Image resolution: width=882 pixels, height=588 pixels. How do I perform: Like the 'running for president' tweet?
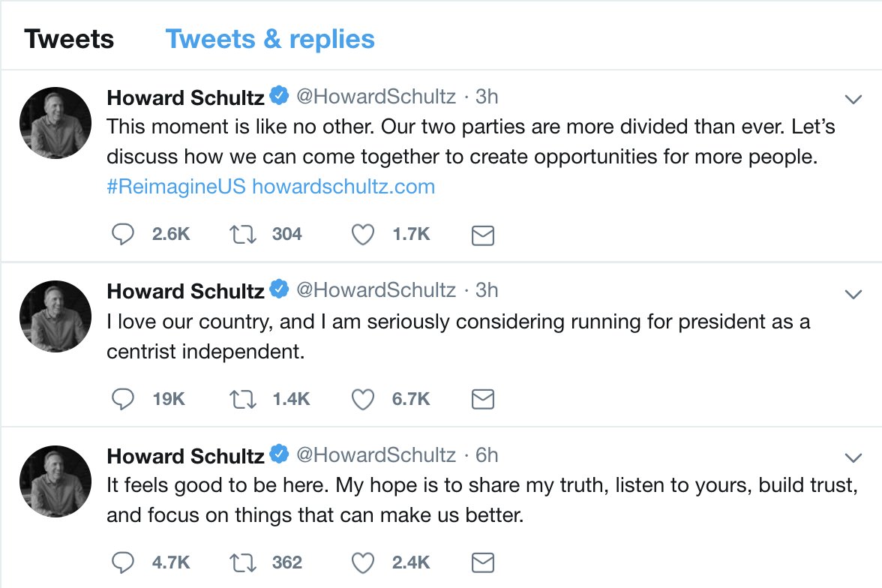pos(363,400)
